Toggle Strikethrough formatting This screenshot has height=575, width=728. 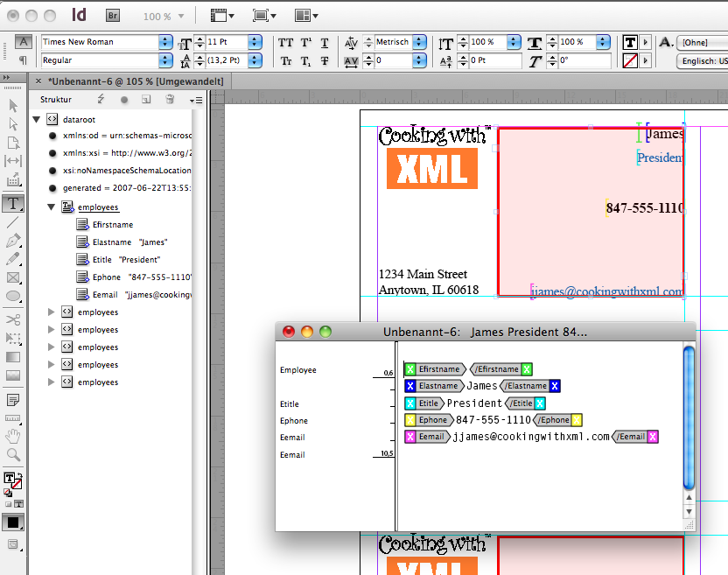pos(325,61)
